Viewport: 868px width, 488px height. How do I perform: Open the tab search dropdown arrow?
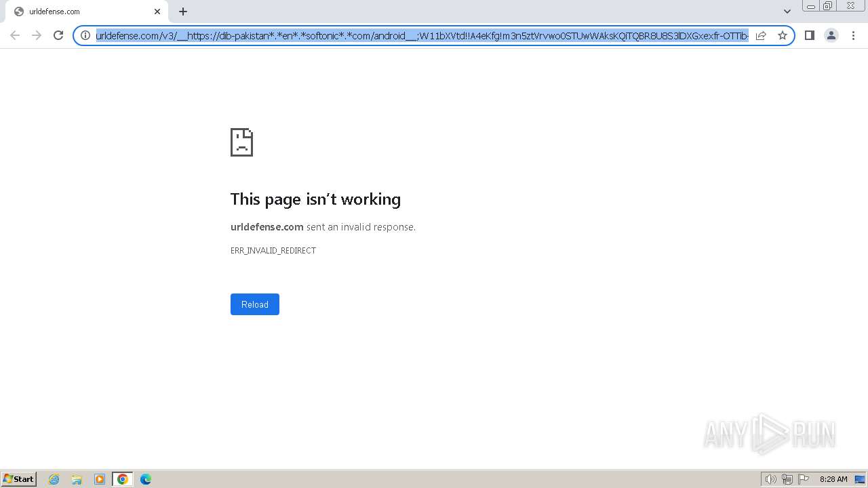click(787, 12)
